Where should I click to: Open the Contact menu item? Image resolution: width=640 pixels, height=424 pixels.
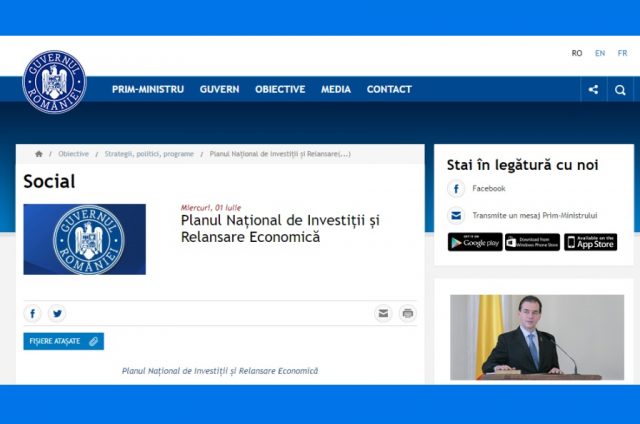point(389,89)
